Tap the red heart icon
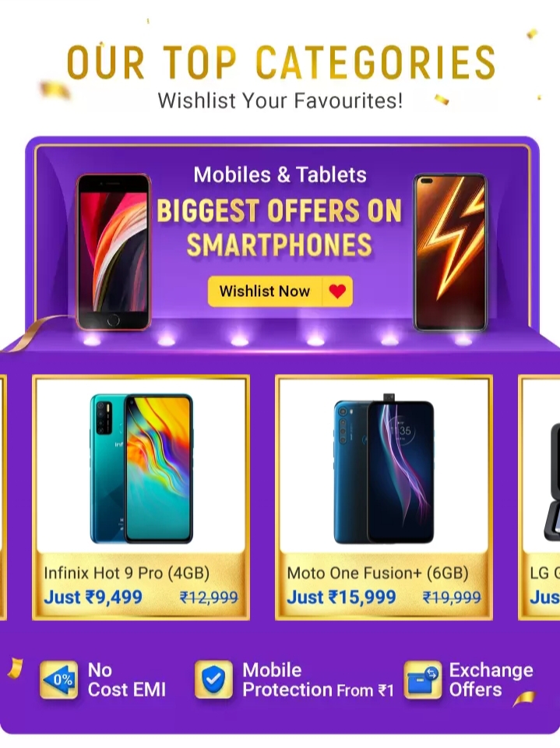Viewport: 560px width, 748px height. pos(337,291)
